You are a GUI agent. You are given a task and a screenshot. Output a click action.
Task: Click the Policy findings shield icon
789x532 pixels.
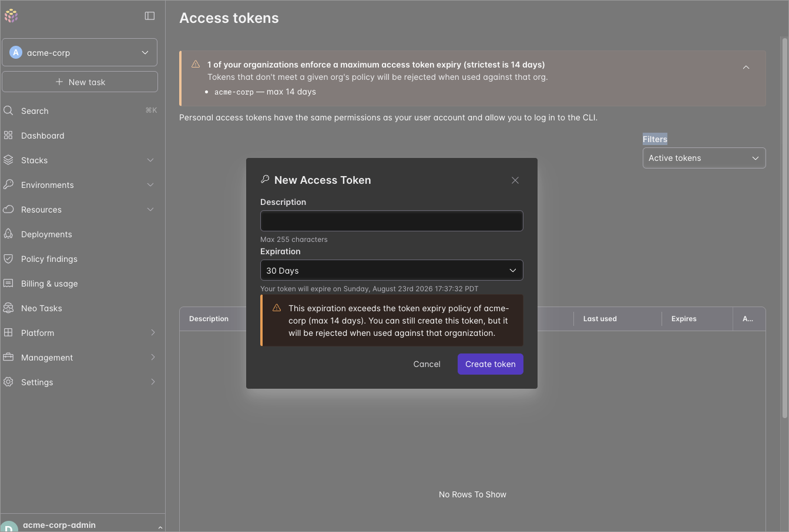pos(8,258)
